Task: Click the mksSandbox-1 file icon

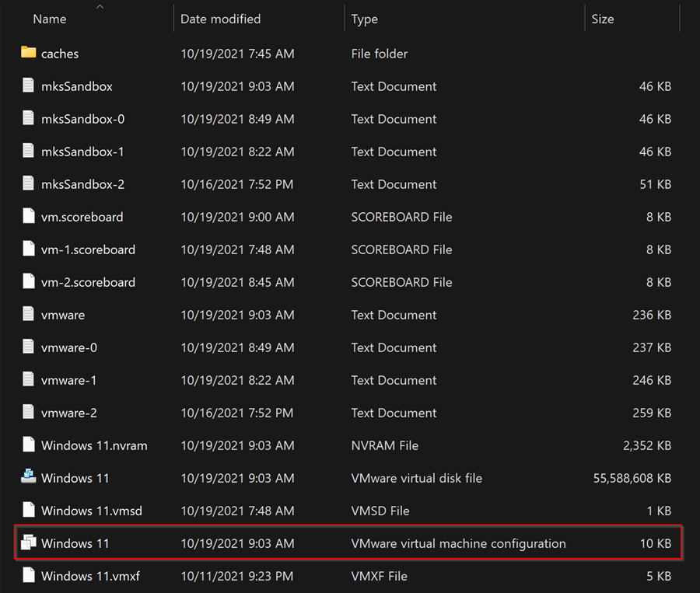Action: point(28,150)
